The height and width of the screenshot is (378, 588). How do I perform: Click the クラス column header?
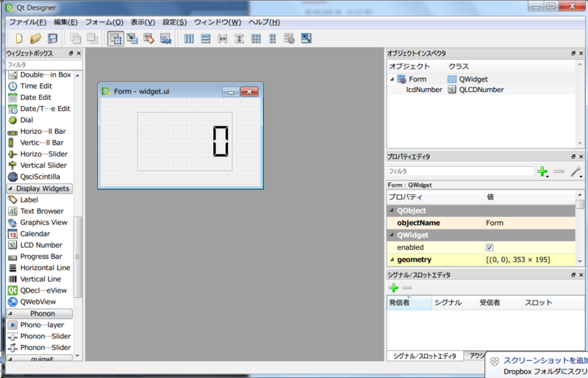tap(510, 66)
